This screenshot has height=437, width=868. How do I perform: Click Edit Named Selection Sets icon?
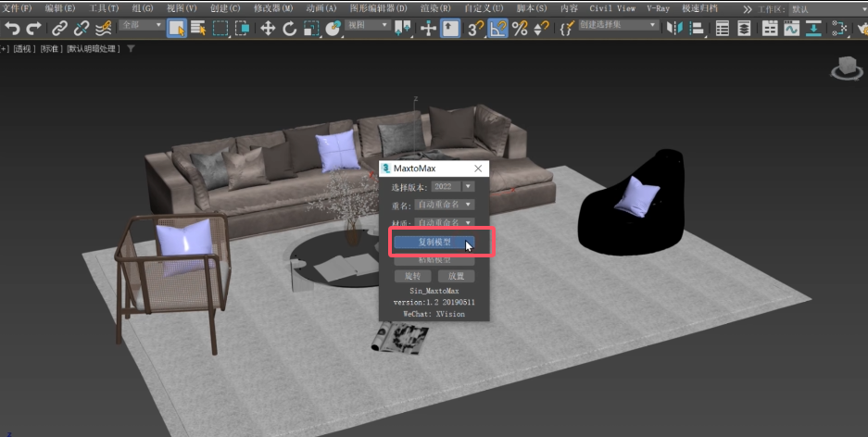pyautogui.click(x=566, y=28)
